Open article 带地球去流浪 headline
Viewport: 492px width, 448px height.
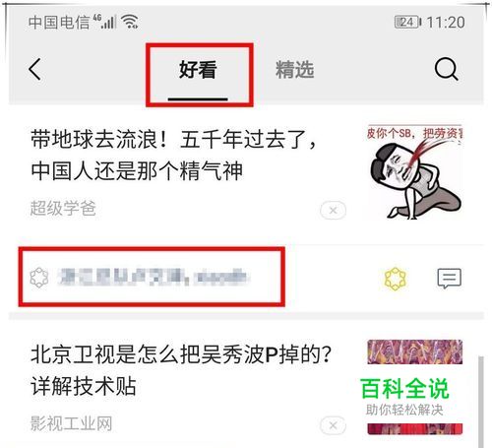point(173,155)
